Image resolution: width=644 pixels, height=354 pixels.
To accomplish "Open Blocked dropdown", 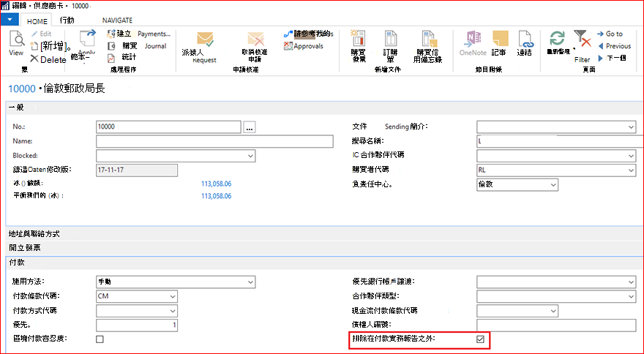I will tap(250, 156).
